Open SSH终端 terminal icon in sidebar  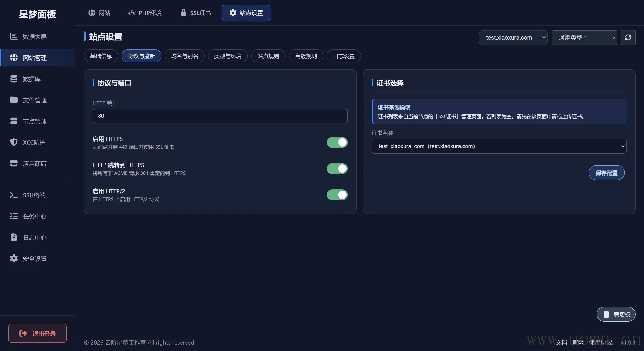coord(14,195)
